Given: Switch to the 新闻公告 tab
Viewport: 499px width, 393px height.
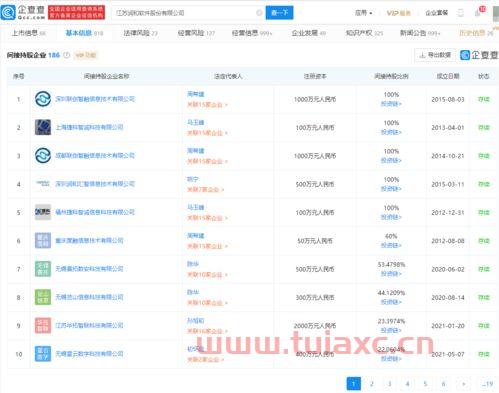Looking at the screenshot, I should tap(420, 33).
